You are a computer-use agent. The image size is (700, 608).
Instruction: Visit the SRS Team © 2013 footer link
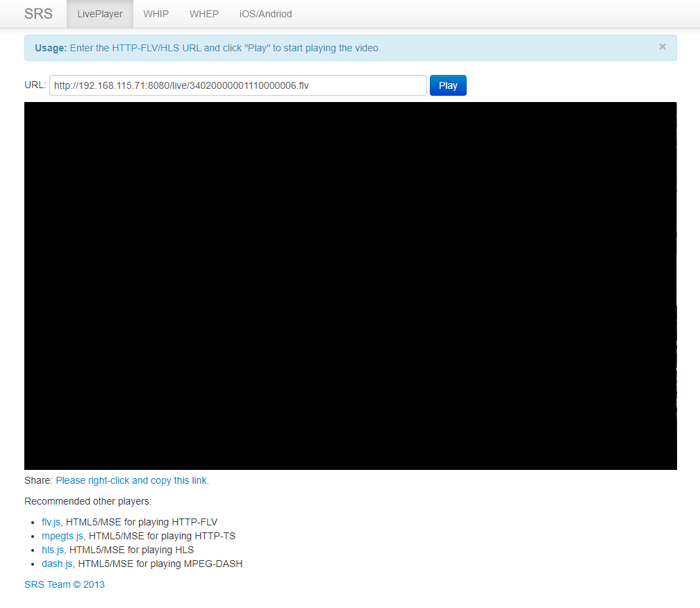click(65, 584)
